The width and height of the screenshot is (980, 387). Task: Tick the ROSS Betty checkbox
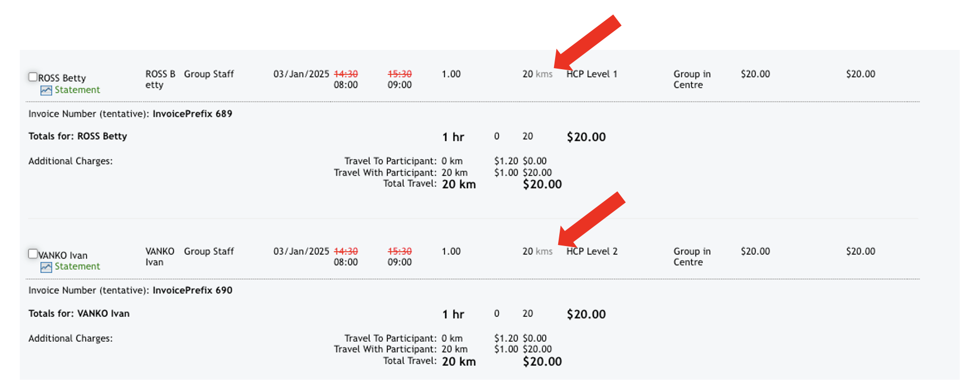tap(33, 77)
